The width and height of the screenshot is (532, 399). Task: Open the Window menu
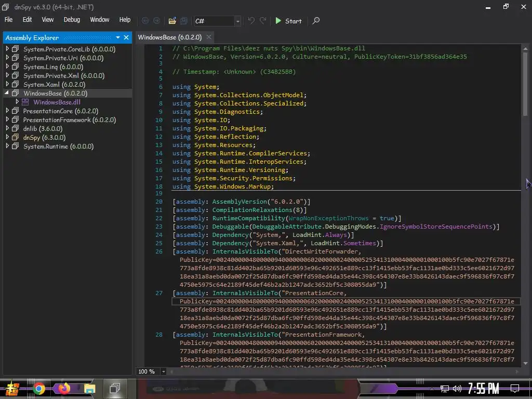(99, 20)
